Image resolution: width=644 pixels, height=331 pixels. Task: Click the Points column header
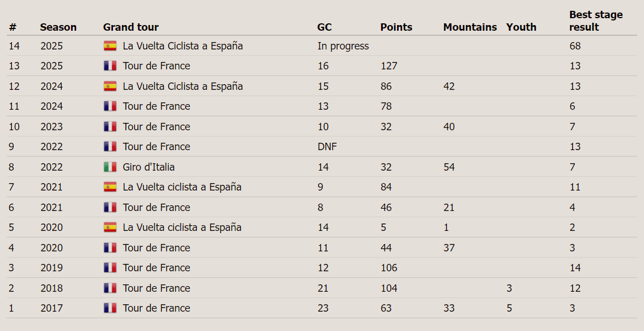coord(396,27)
